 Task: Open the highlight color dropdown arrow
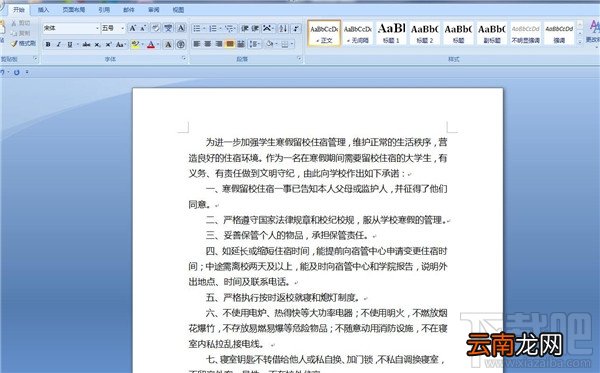(142, 44)
